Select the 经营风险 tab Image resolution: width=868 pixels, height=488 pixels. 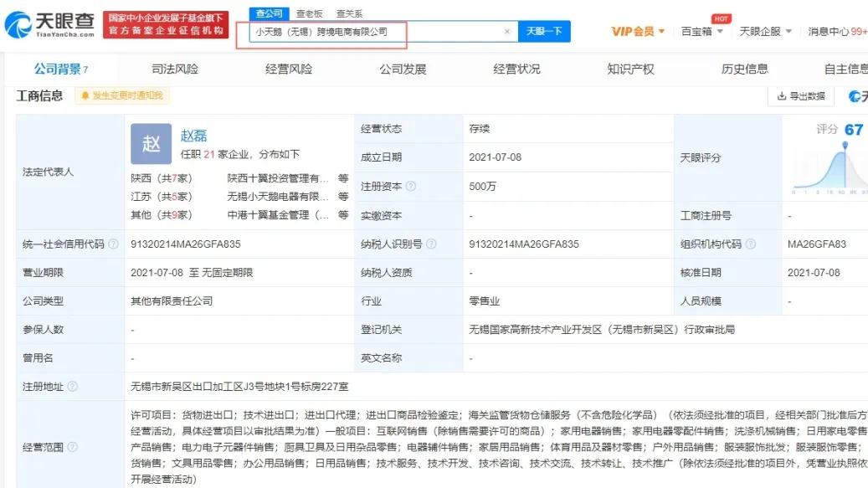point(289,69)
